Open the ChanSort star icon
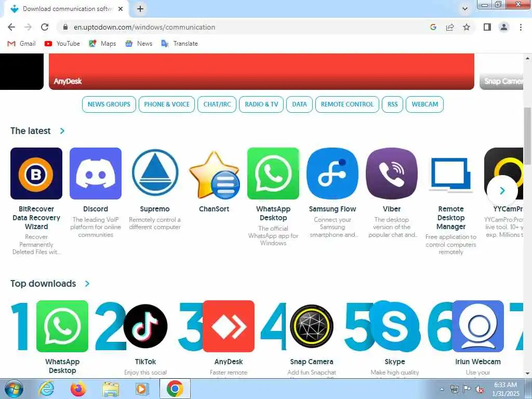 click(214, 175)
